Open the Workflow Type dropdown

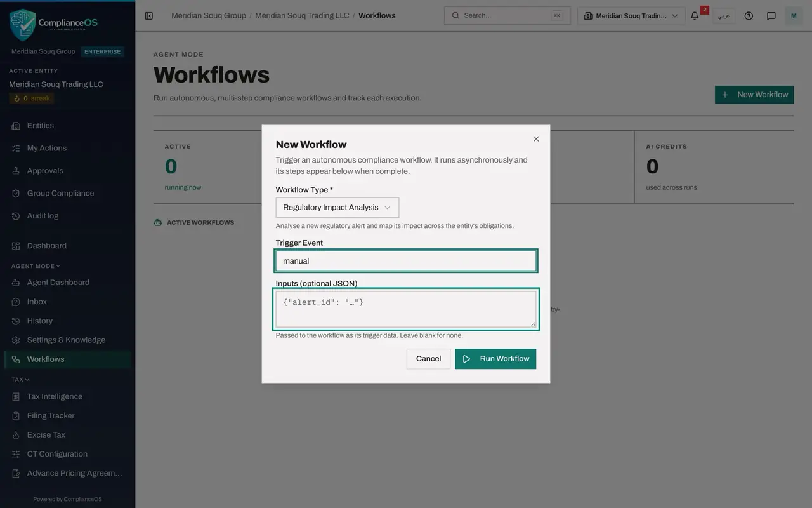337,208
